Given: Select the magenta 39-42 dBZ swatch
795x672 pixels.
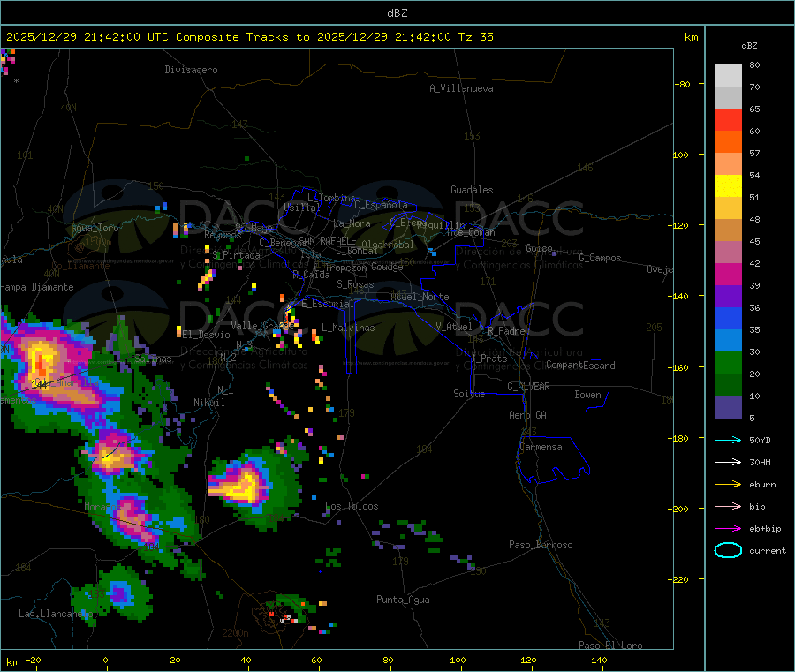Looking at the screenshot, I should click(x=728, y=274).
